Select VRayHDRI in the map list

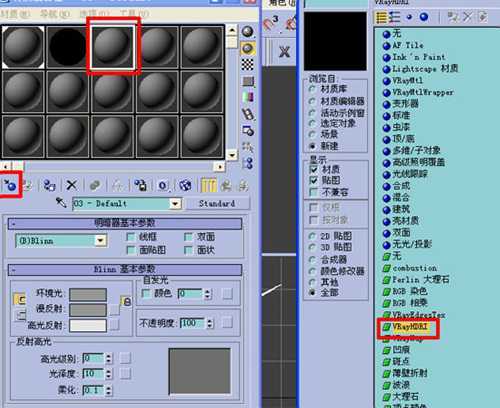click(409, 327)
